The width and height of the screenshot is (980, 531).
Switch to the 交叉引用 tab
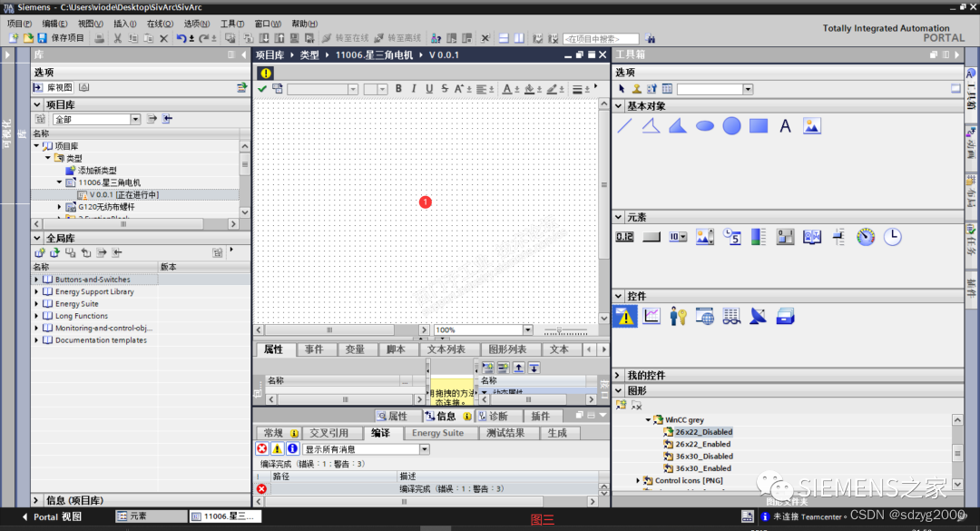(328, 433)
